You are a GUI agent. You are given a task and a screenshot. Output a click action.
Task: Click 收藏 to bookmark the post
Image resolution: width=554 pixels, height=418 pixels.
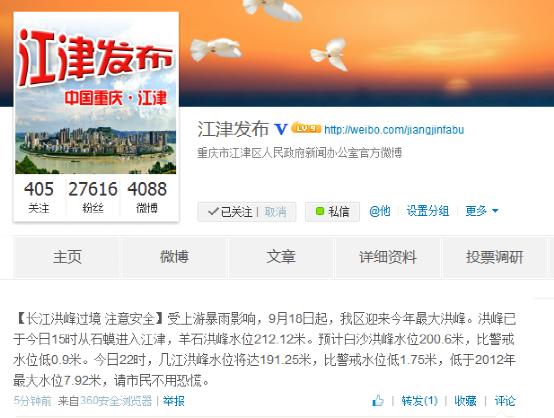(465, 401)
